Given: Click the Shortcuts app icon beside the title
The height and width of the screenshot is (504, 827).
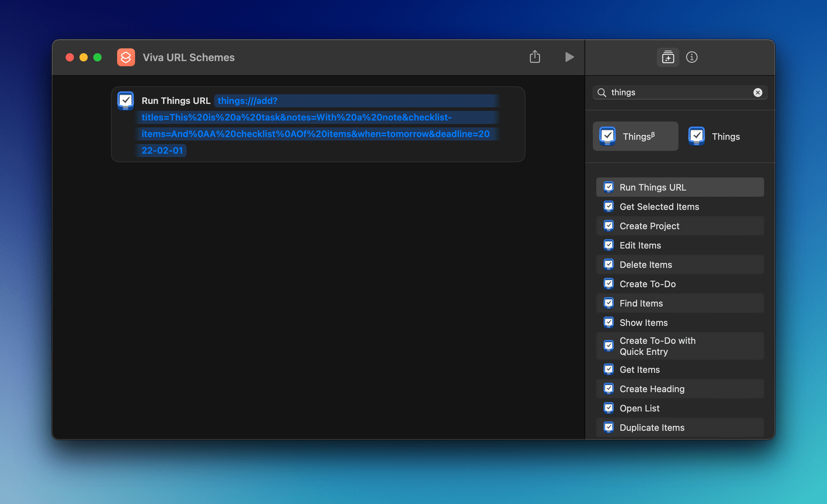Looking at the screenshot, I should pos(126,57).
